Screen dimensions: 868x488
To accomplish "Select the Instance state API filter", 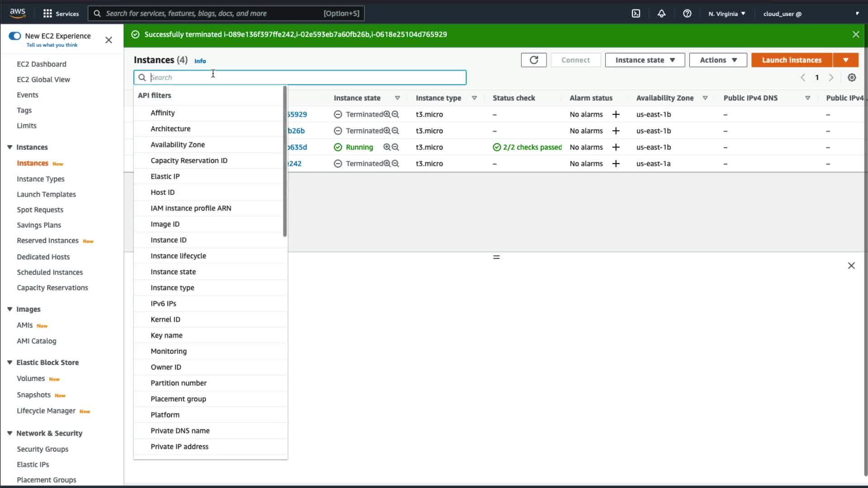I will point(173,272).
